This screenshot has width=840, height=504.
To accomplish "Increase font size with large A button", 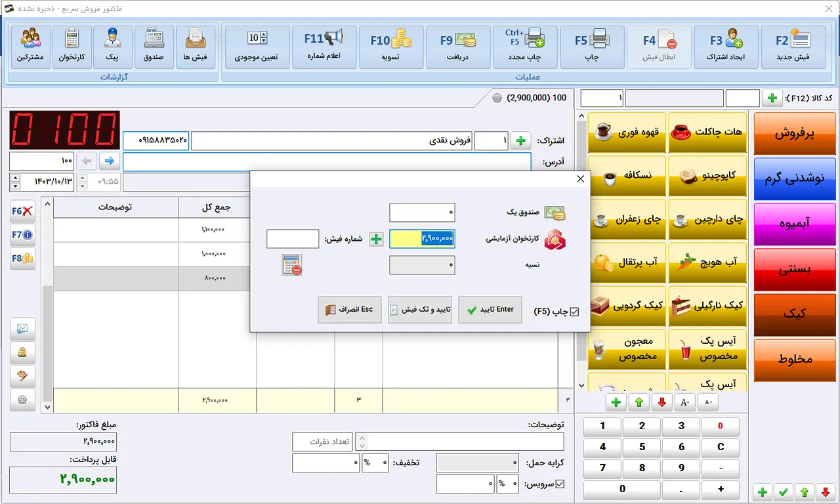I will click(684, 402).
